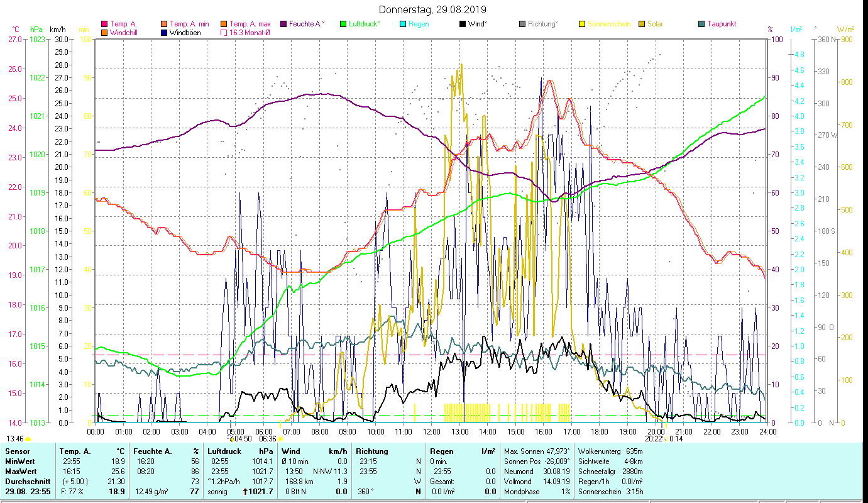Click the °C axis unit label

(16, 30)
